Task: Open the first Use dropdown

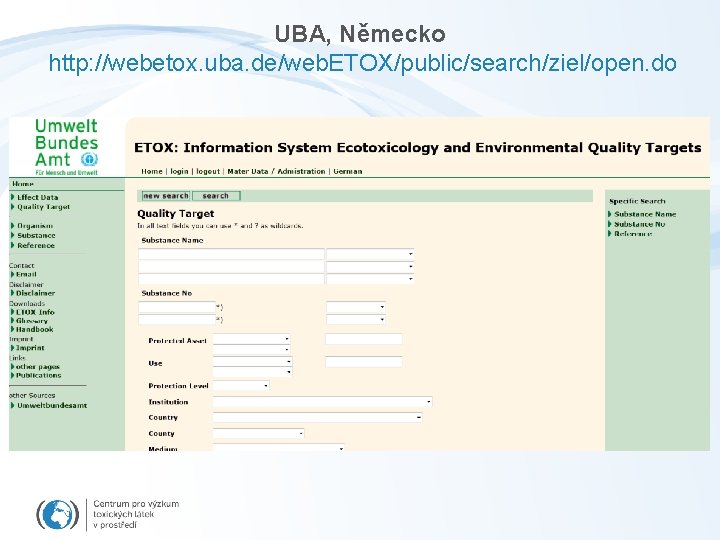Action: click(253, 361)
